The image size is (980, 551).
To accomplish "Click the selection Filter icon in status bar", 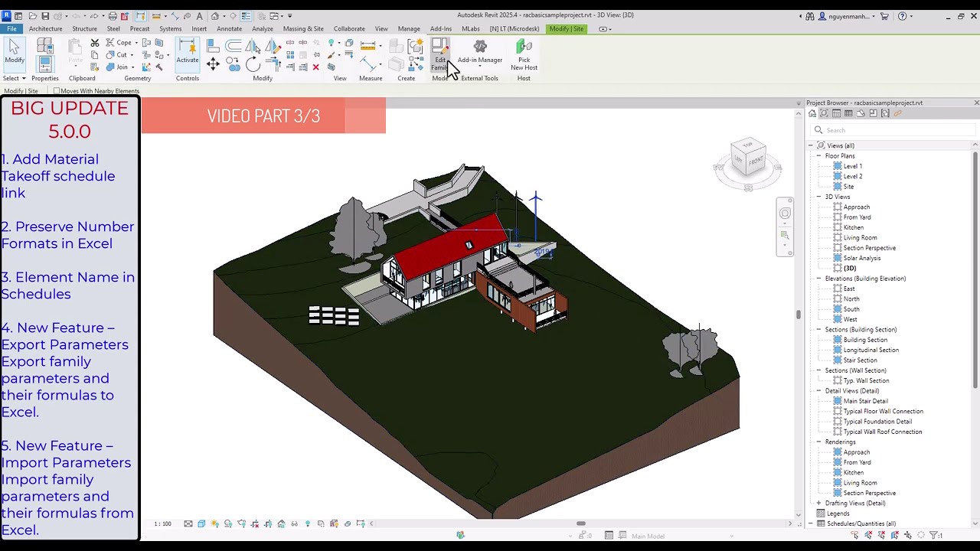I will point(935,536).
